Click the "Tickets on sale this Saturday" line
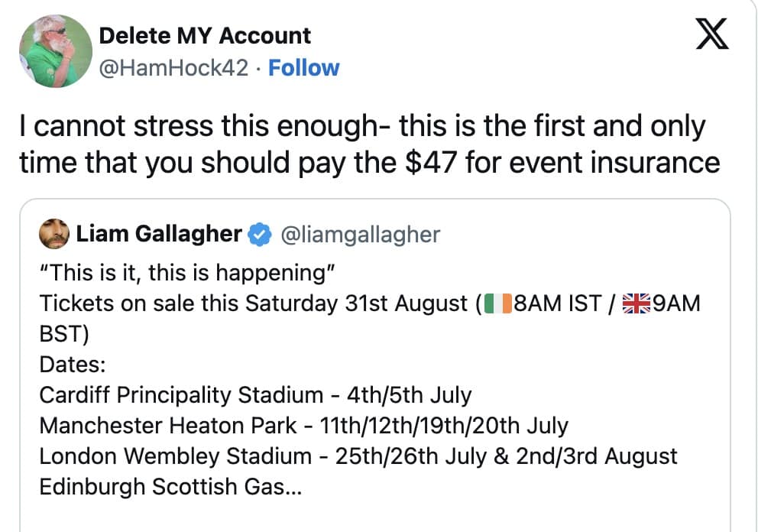The height and width of the screenshot is (532, 758). (x=254, y=303)
